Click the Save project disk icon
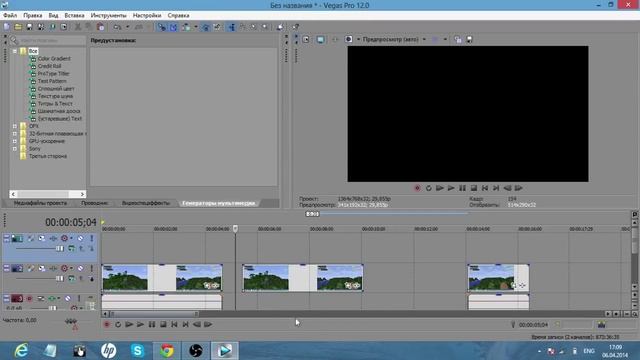 tap(29, 27)
